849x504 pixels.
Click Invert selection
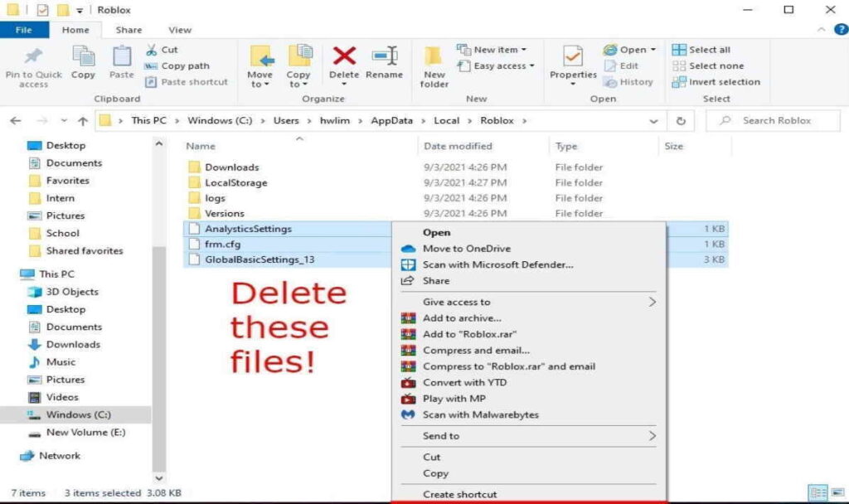coord(716,82)
